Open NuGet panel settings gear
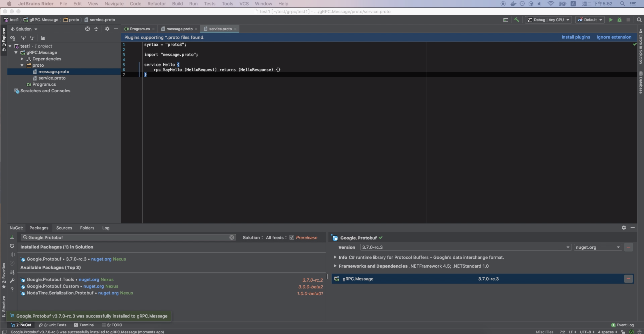This screenshot has width=644, height=334. tap(624, 228)
